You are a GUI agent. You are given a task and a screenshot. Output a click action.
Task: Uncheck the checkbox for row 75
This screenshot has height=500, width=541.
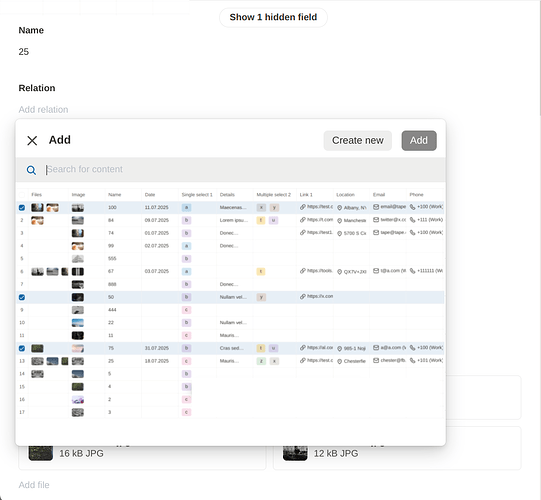[22, 348]
